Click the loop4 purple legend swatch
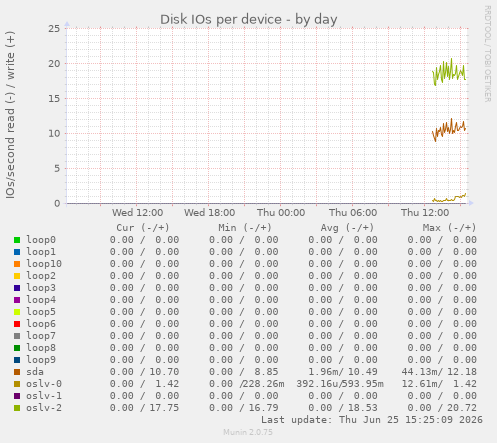This screenshot has width=497, height=443. click(x=17, y=300)
